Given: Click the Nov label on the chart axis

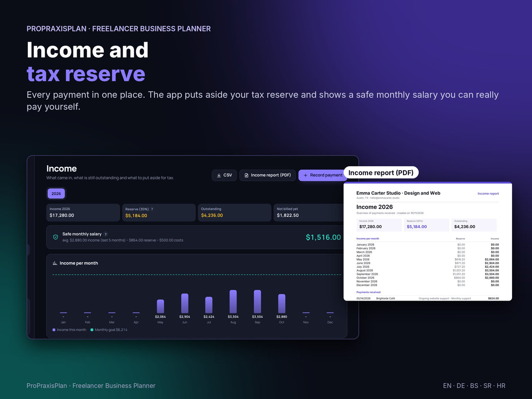Looking at the screenshot, I should 306,322.
